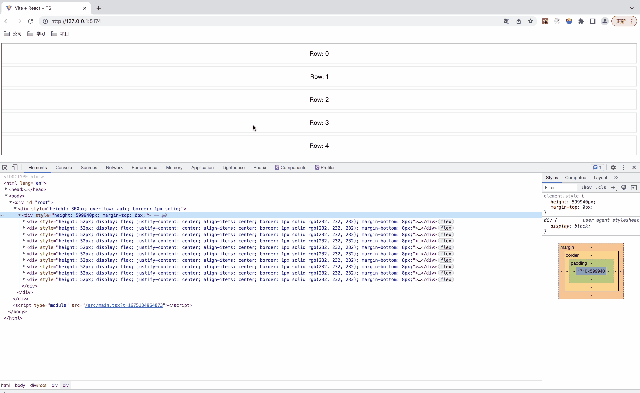Click the display: block declaration
Image resolution: width=640 pixels, height=393 pixels.
click(571, 226)
